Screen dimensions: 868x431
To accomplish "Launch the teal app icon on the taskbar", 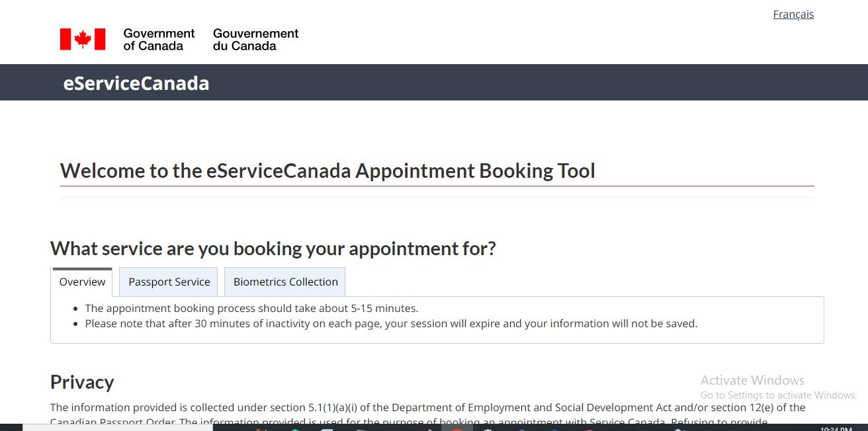I will [293, 429].
